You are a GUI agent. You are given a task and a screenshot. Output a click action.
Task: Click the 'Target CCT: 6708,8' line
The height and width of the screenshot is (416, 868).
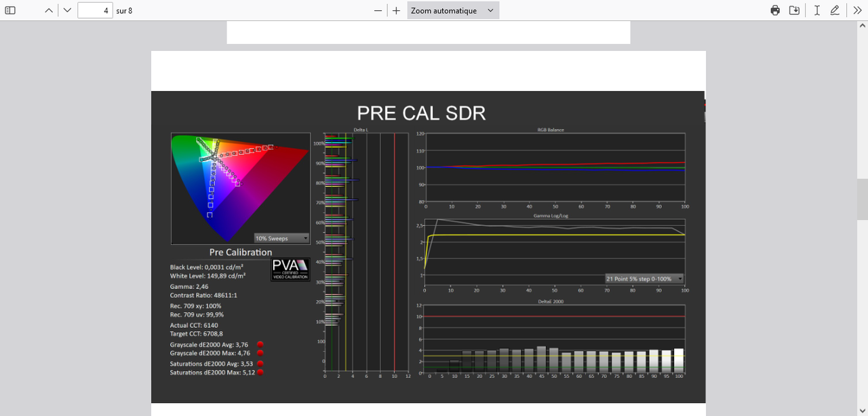(x=197, y=334)
